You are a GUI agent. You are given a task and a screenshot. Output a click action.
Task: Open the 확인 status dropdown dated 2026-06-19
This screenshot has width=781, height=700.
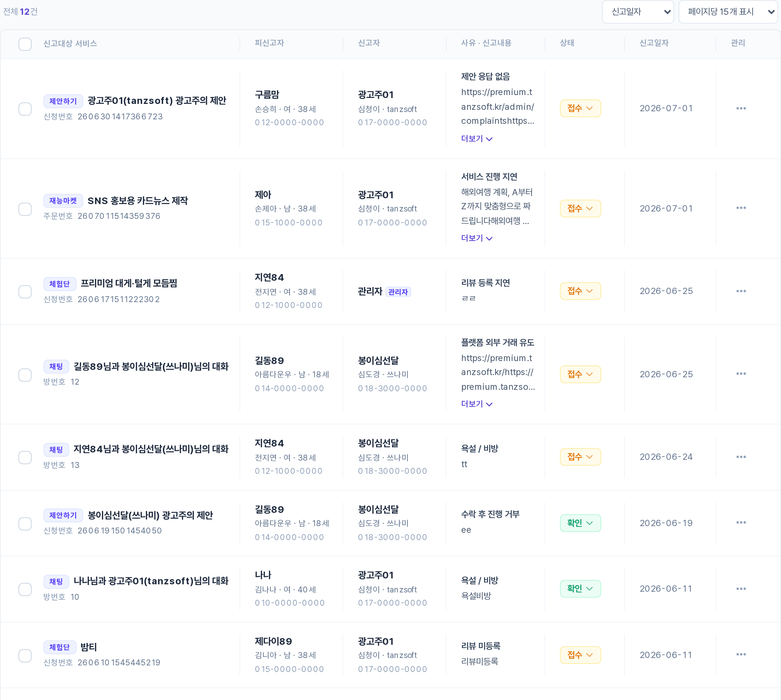click(x=580, y=523)
